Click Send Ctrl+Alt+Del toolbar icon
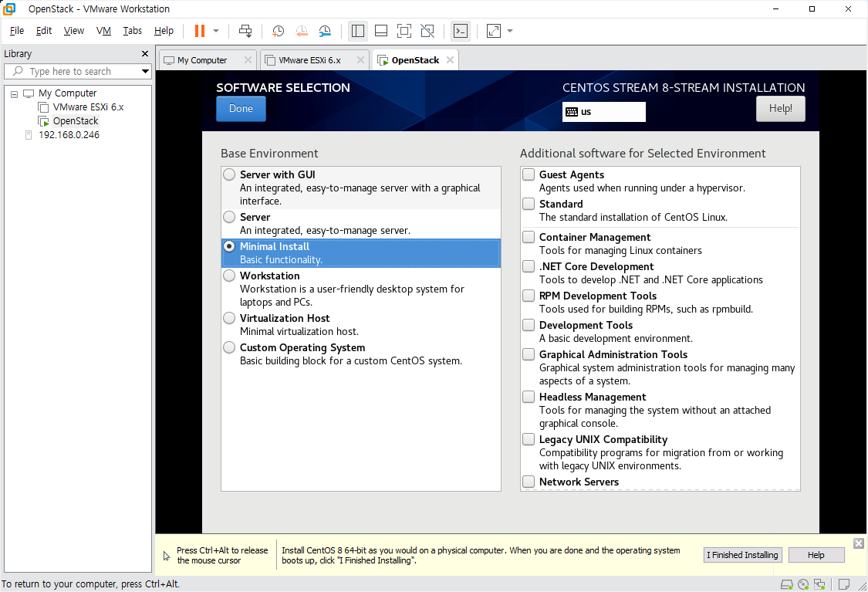 (x=245, y=31)
